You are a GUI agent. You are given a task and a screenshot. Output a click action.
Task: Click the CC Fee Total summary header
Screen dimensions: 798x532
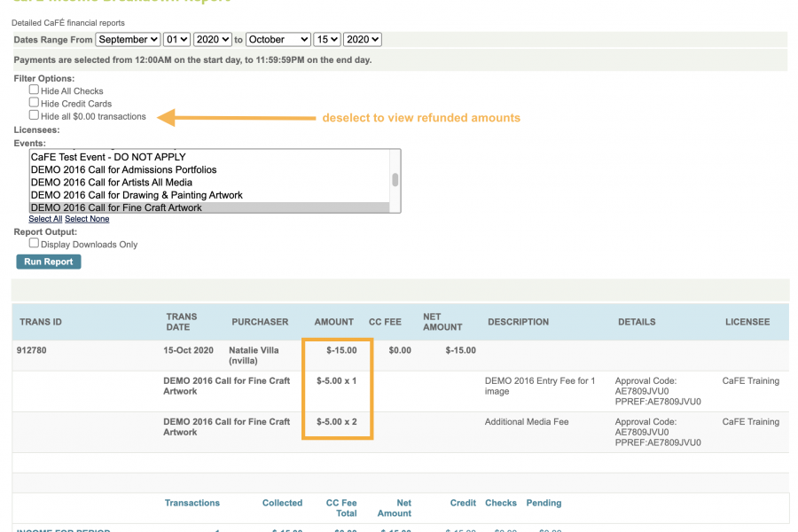[341, 508]
